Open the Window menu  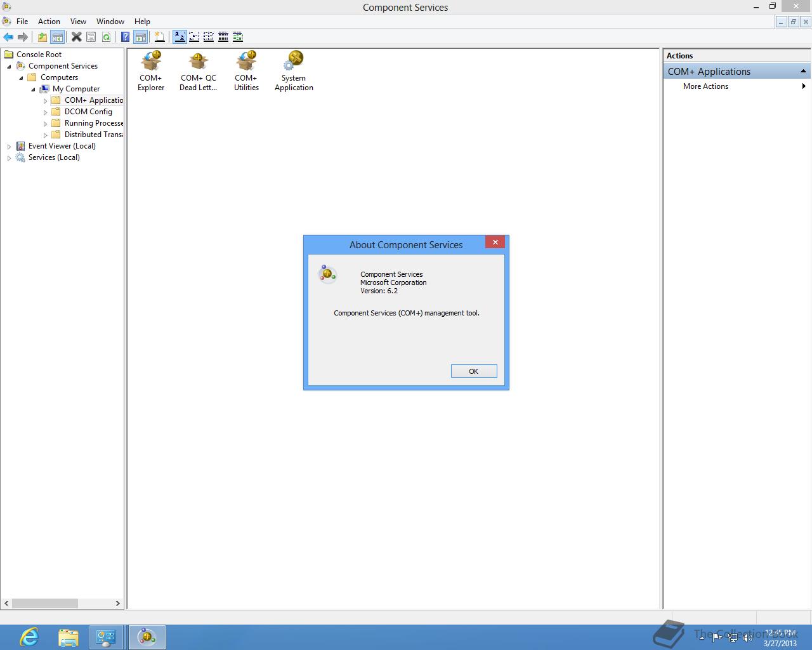point(110,21)
